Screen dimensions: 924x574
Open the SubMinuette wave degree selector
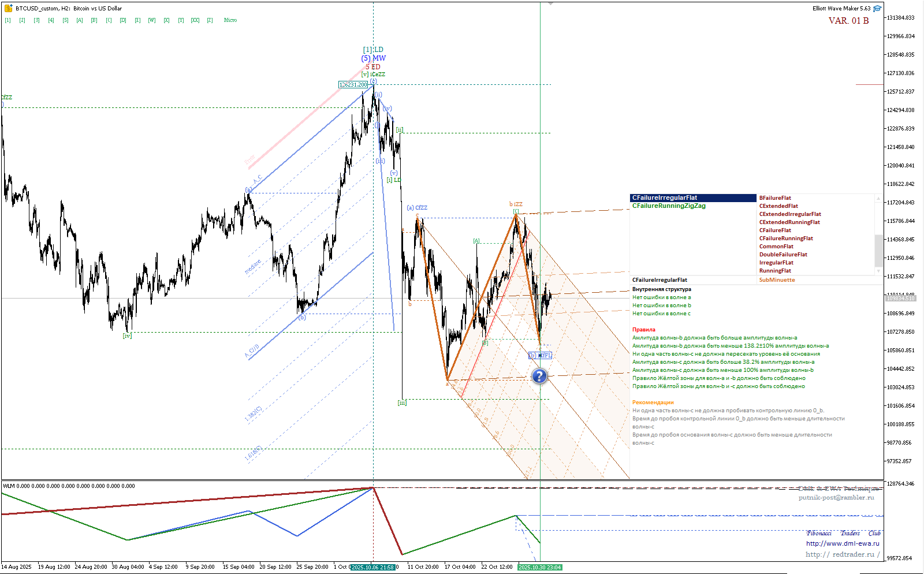coord(777,280)
